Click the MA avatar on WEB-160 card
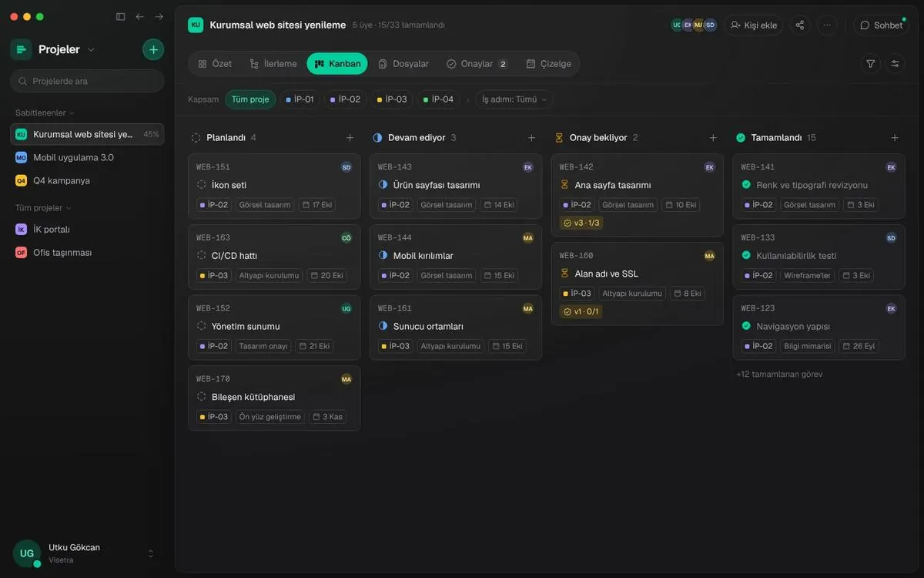This screenshot has height=578, width=924. pos(710,256)
